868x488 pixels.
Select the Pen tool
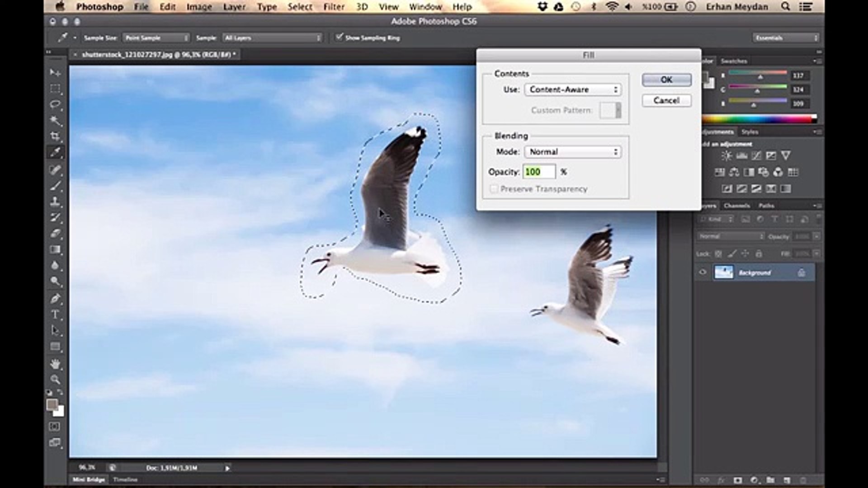point(55,298)
